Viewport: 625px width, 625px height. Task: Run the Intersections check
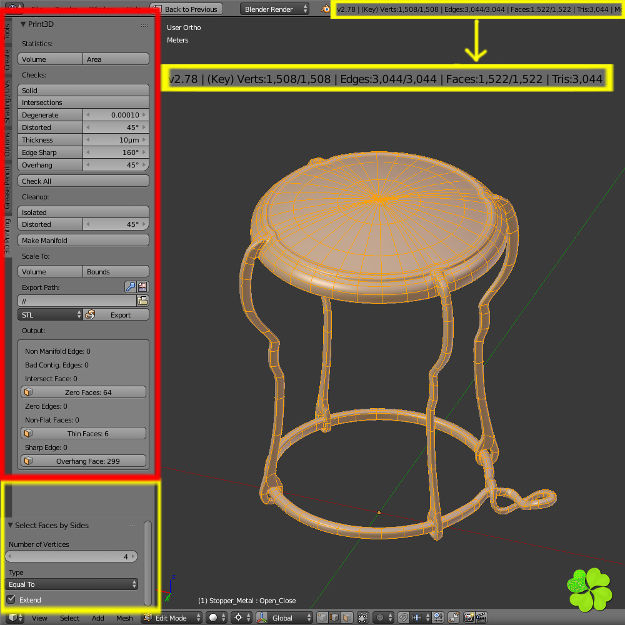point(83,102)
